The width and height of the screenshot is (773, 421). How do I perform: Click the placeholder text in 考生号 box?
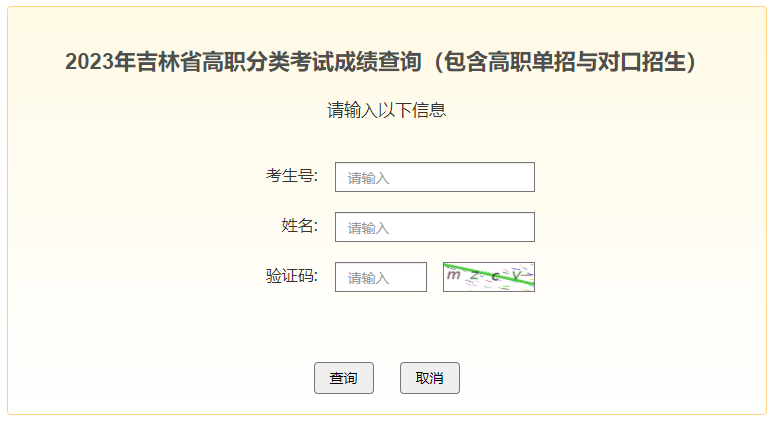click(368, 178)
